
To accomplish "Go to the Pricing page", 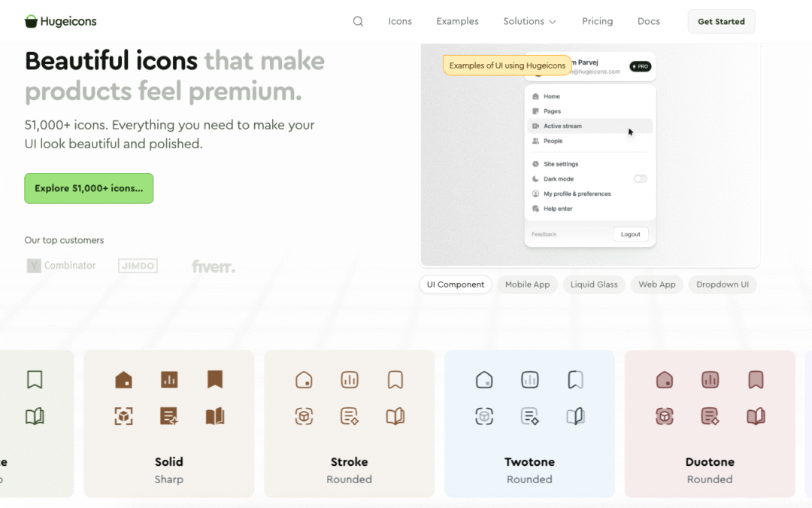I will [597, 21].
